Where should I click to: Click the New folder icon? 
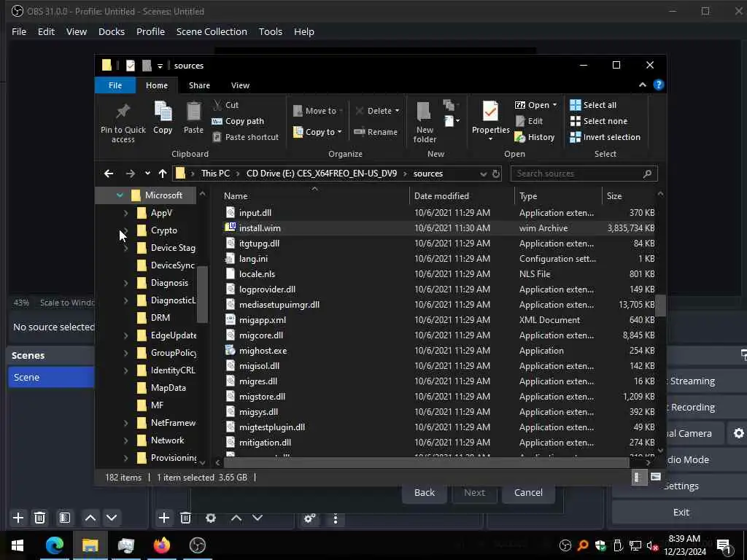[x=424, y=112]
